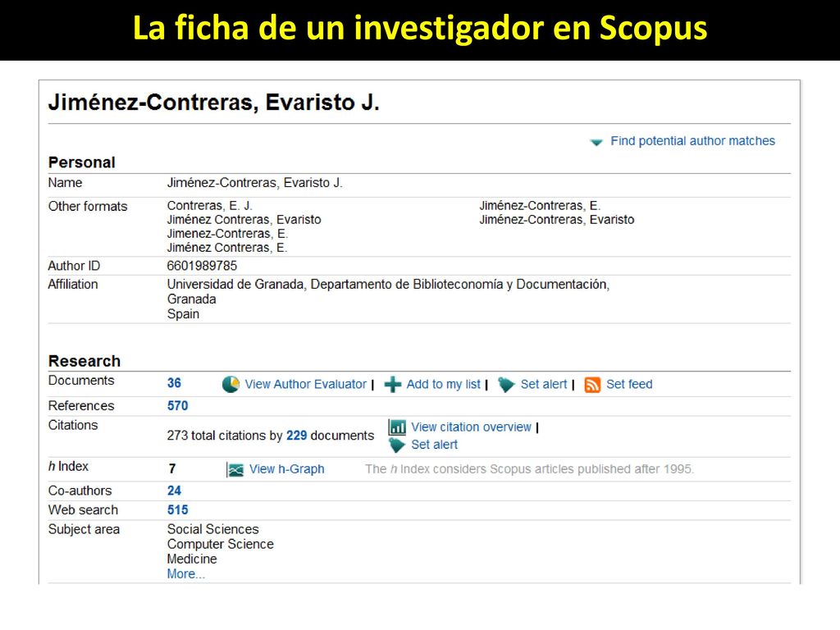Click the bell icon beside Documents Set alert
The width and height of the screenshot is (840, 630).
[506, 384]
